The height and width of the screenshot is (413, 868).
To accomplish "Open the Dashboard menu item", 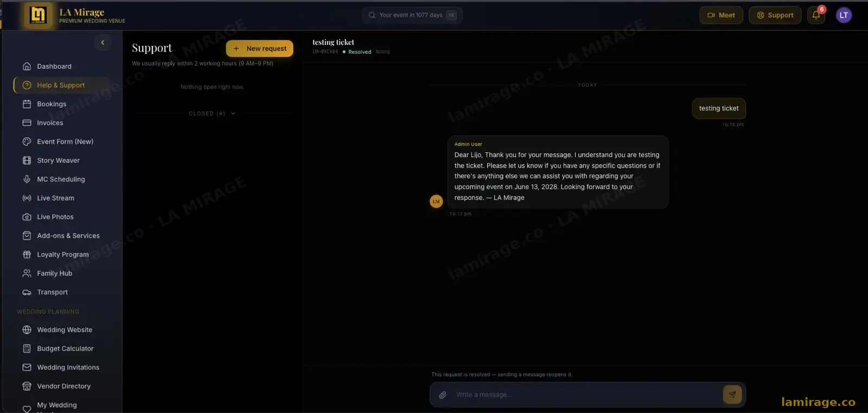I will tap(62, 66).
